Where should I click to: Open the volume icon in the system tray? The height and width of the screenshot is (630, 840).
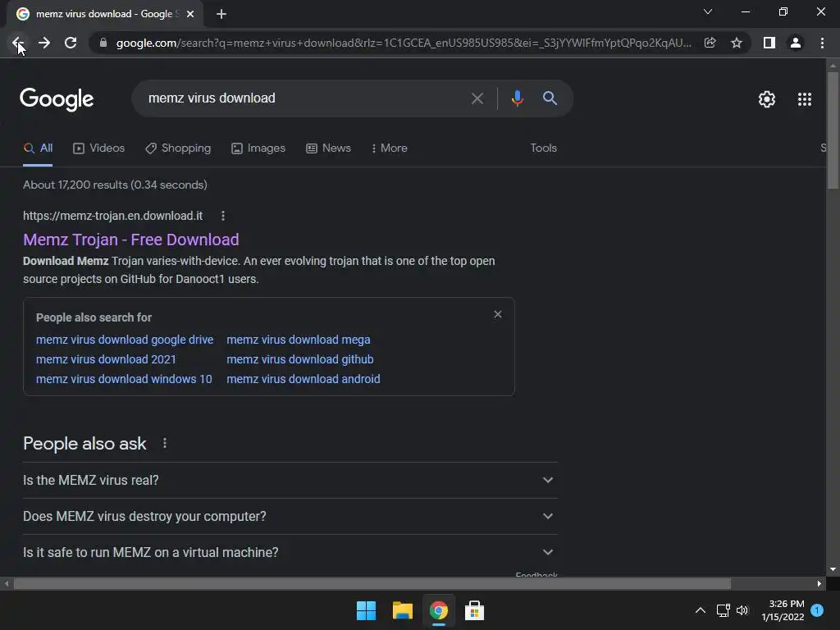tap(742, 610)
